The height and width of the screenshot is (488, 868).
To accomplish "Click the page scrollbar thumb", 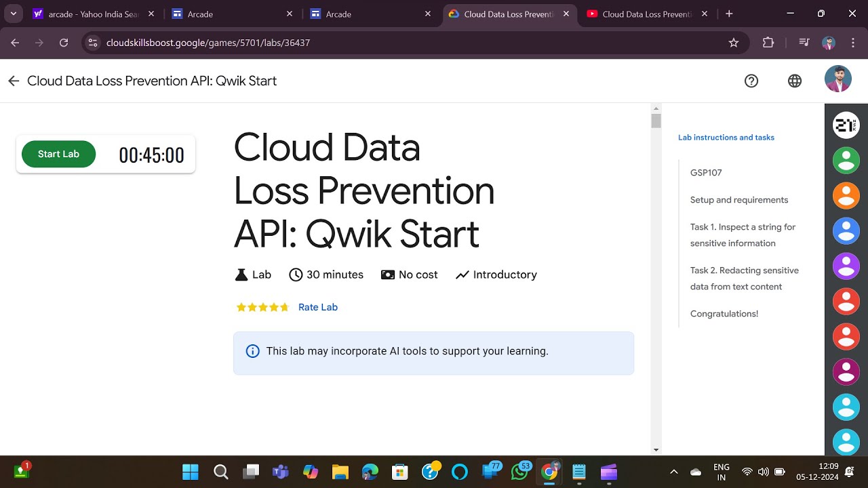I will point(656,121).
